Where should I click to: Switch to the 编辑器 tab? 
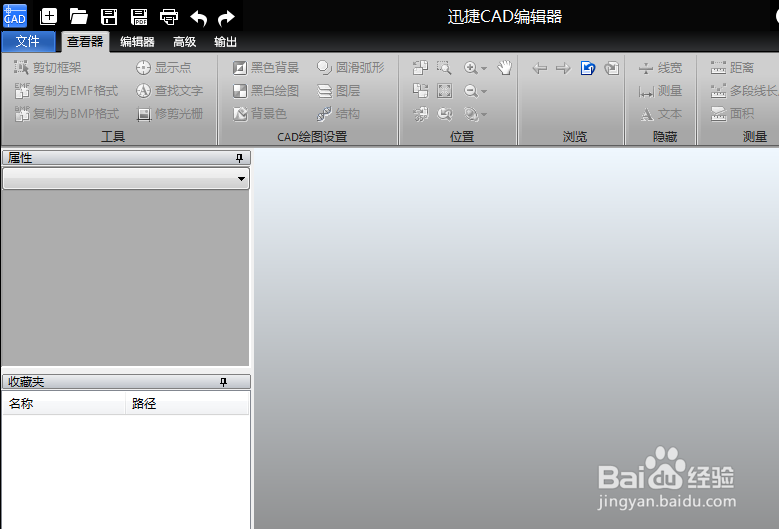[x=137, y=42]
